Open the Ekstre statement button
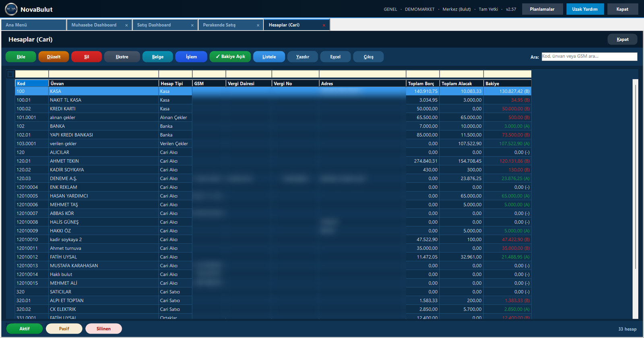 (x=122, y=57)
